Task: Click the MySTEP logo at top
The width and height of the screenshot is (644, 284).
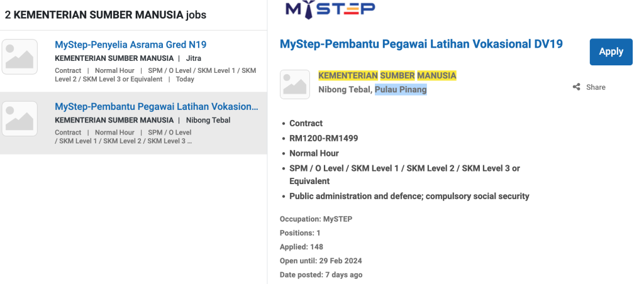Action: point(330,9)
